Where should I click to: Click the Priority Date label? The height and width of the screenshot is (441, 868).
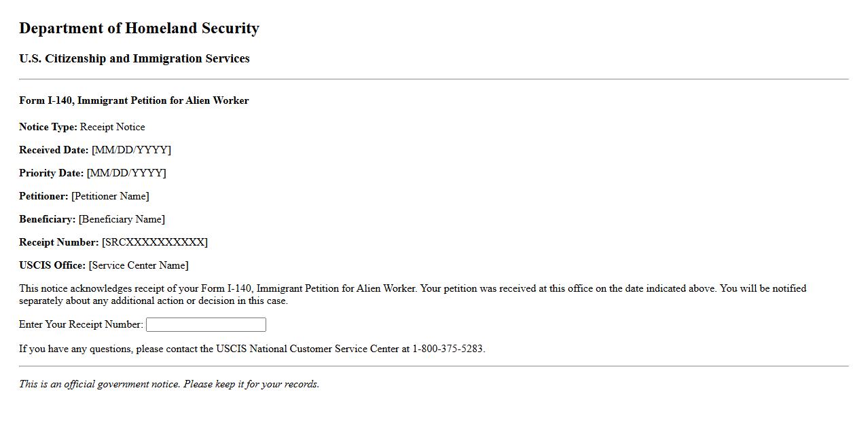(52, 173)
